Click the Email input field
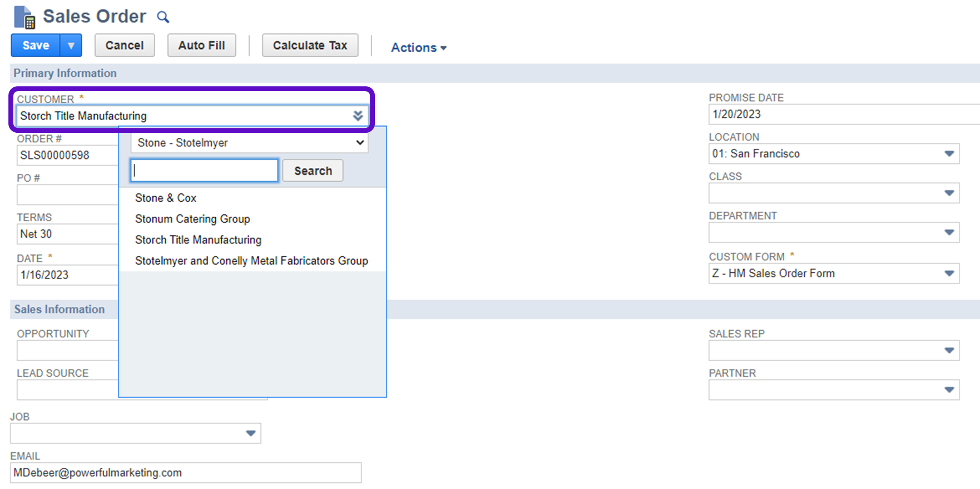This screenshot has height=489, width=980. pyautogui.click(x=186, y=473)
